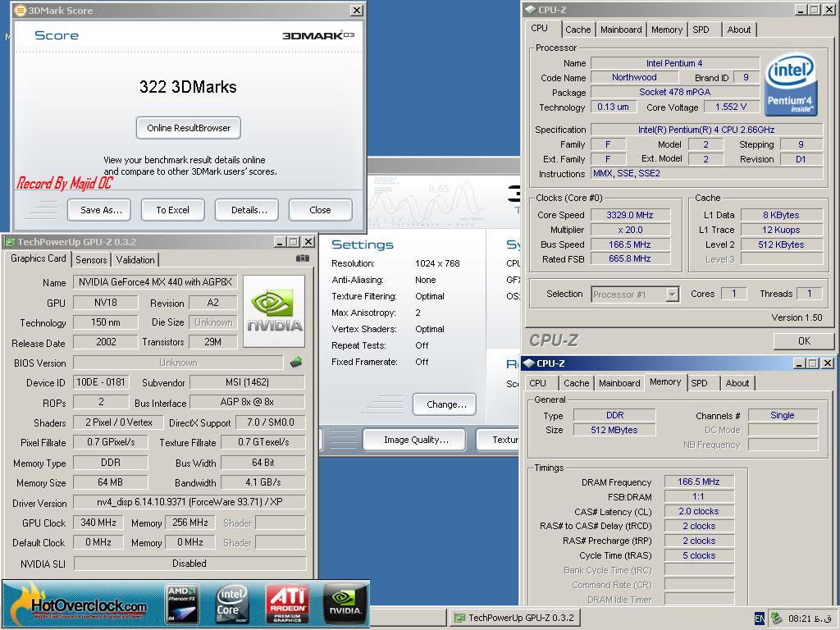The image size is (840, 630).
Task: Switch to CPU tab in lower CPU-Z window
Action: 537,383
